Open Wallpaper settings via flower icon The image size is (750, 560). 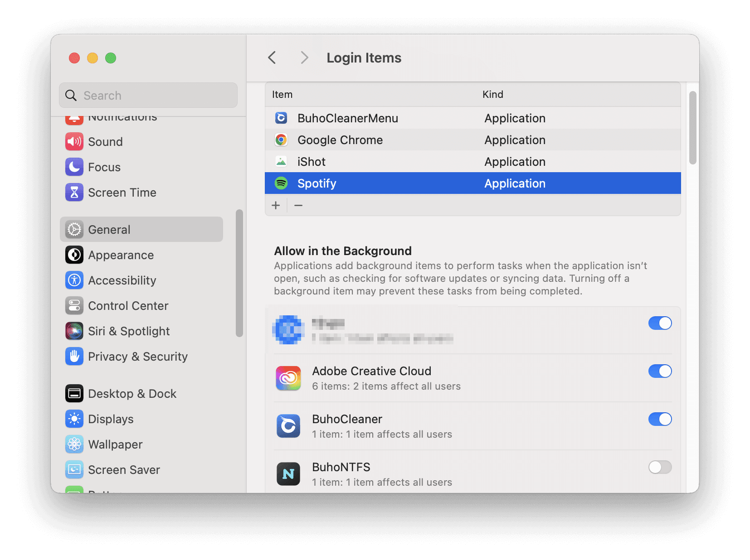pos(74,444)
